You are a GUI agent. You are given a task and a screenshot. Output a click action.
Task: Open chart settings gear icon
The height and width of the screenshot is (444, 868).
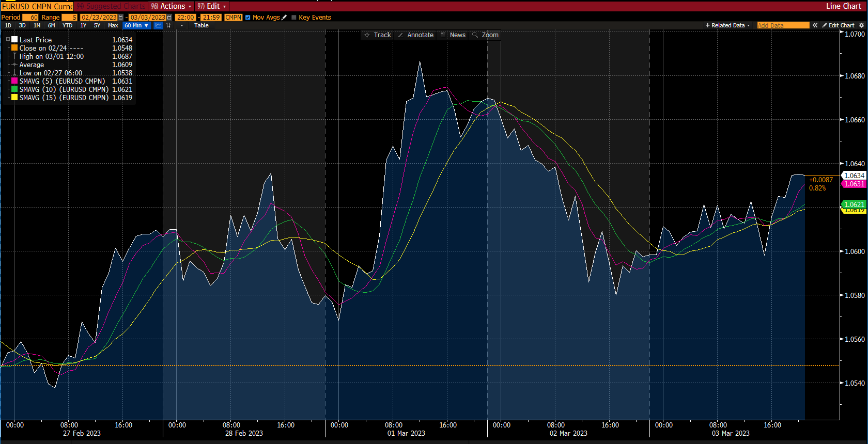pyautogui.click(x=861, y=25)
